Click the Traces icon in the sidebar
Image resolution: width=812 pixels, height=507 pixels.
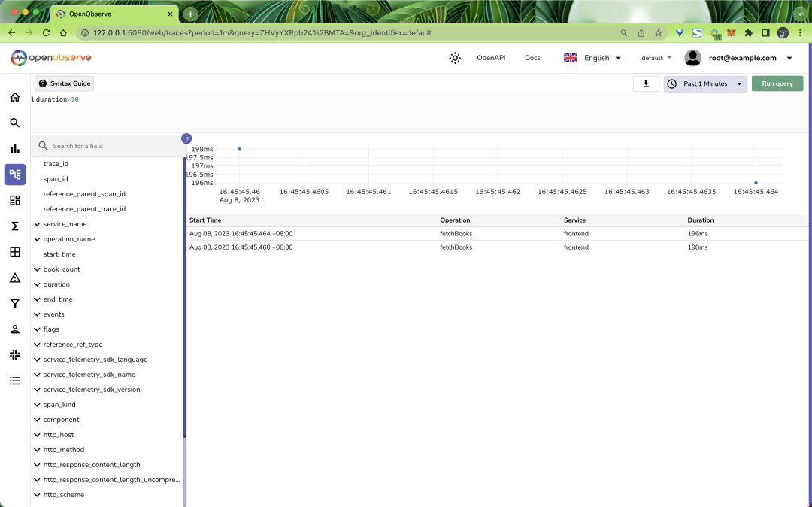coord(14,174)
